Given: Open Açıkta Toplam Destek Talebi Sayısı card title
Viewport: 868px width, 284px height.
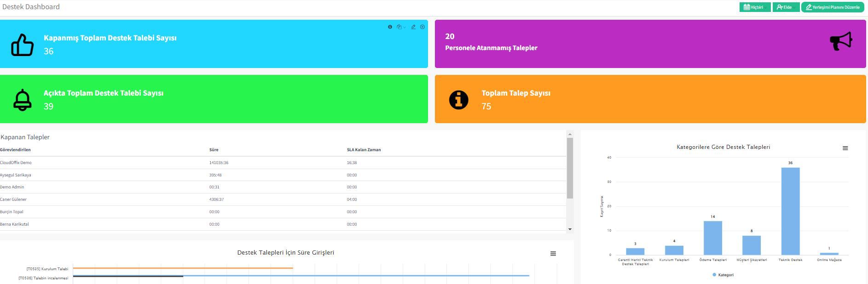Looking at the screenshot, I should click(x=104, y=93).
